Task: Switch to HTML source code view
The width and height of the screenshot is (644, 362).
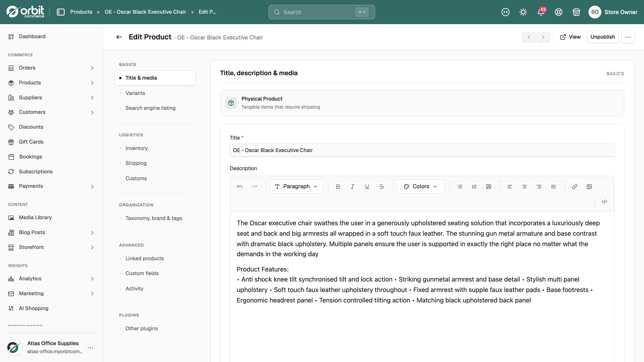Action: pyautogui.click(x=604, y=201)
